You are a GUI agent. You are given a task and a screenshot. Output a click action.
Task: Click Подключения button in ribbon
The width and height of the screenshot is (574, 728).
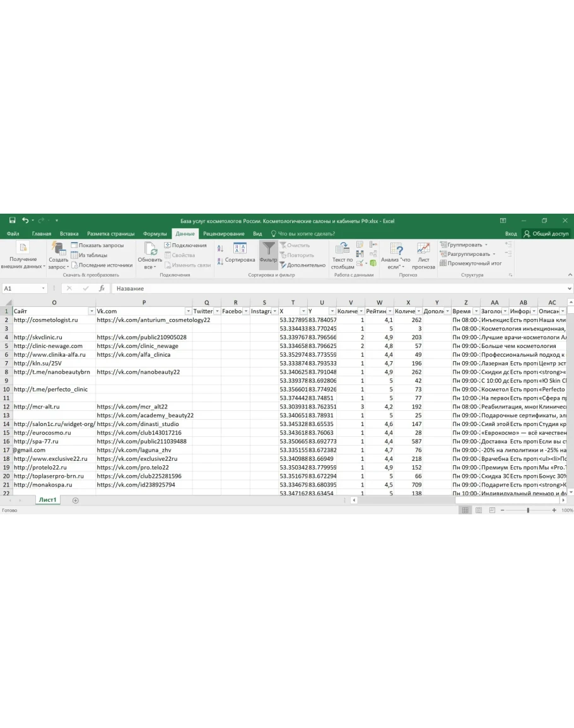click(185, 245)
